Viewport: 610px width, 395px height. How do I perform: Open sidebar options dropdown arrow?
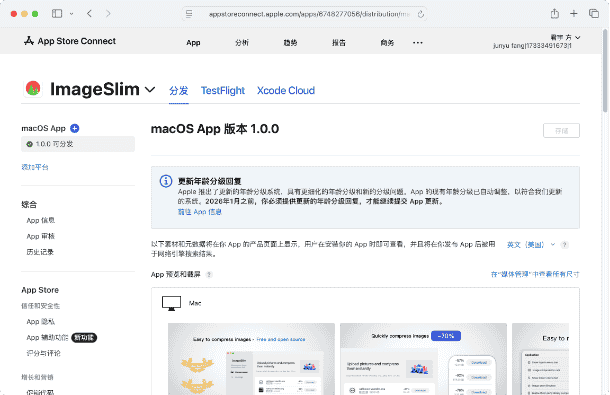[x=71, y=14]
